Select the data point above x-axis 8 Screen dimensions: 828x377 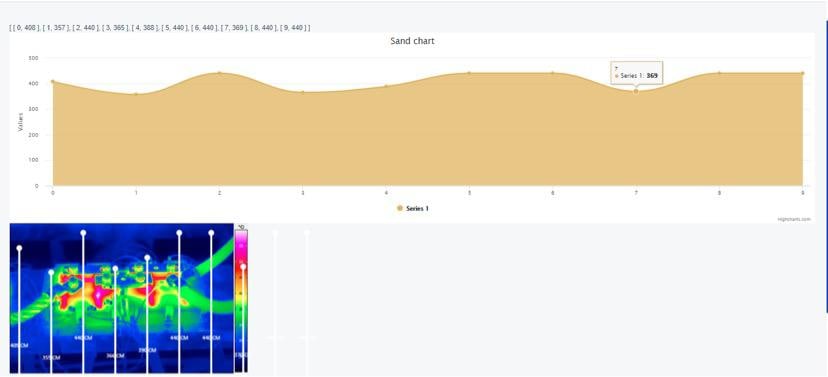719,73
